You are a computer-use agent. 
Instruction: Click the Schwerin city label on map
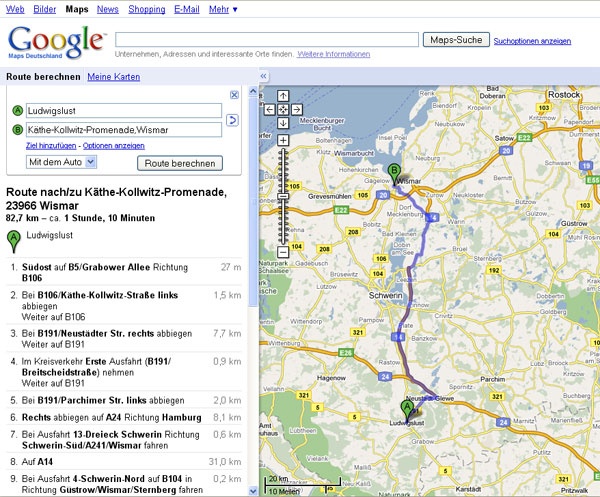click(385, 295)
